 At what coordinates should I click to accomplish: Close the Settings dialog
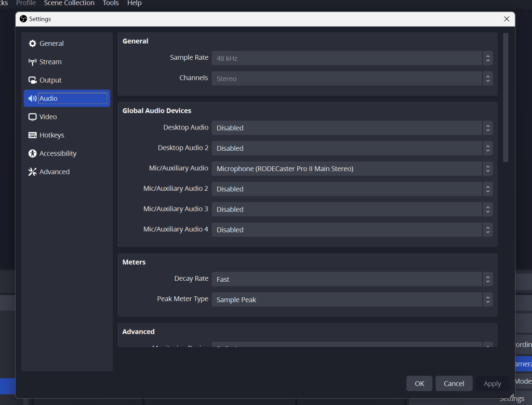pyautogui.click(x=507, y=19)
